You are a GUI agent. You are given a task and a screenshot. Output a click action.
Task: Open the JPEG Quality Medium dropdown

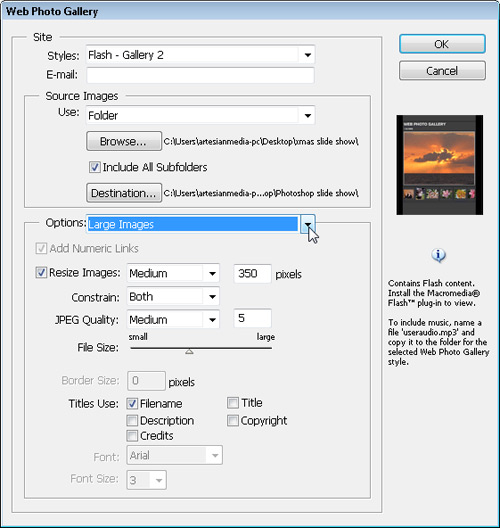(212, 320)
